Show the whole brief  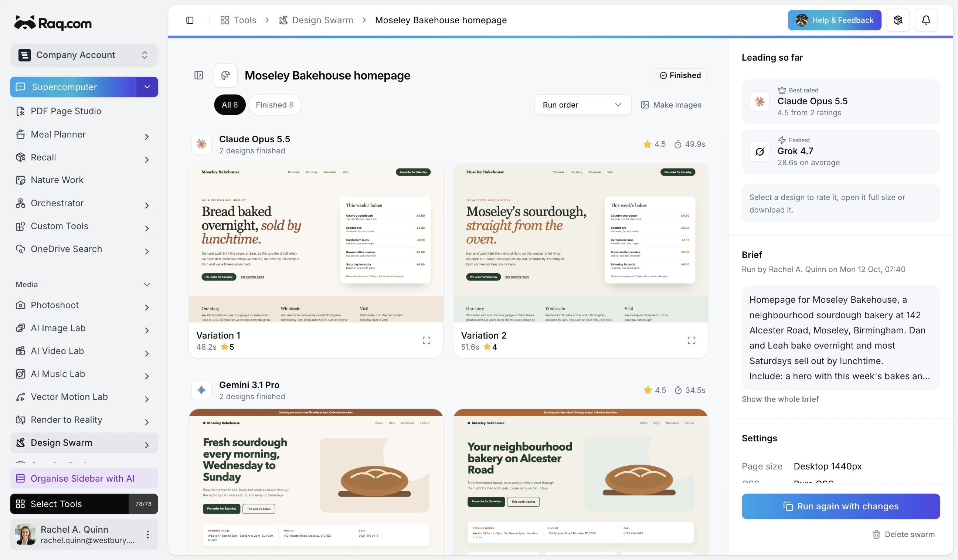tap(780, 399)
